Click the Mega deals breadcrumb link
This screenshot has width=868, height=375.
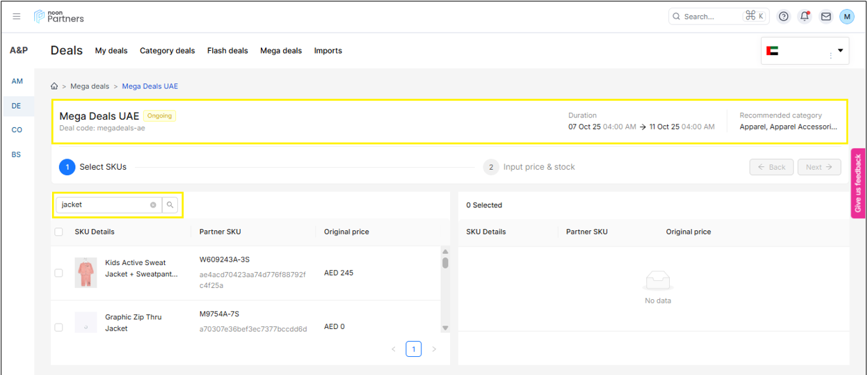tap(90, 86)
